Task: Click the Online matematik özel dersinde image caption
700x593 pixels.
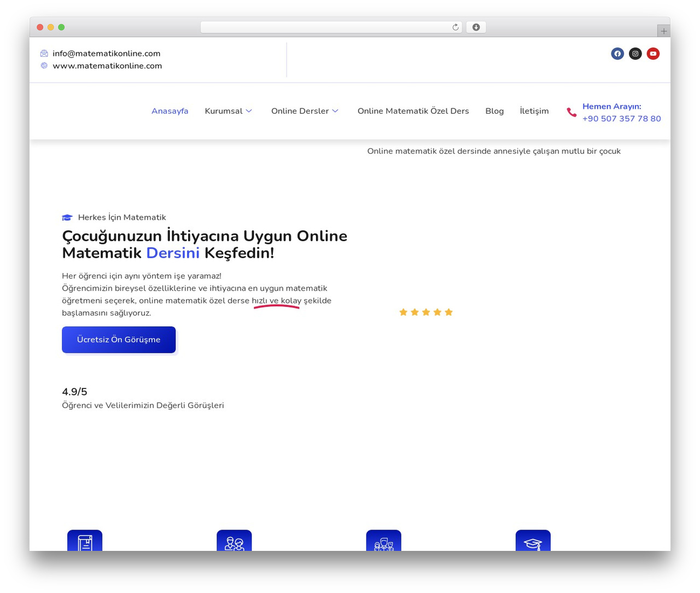Action: coord(494,151)
